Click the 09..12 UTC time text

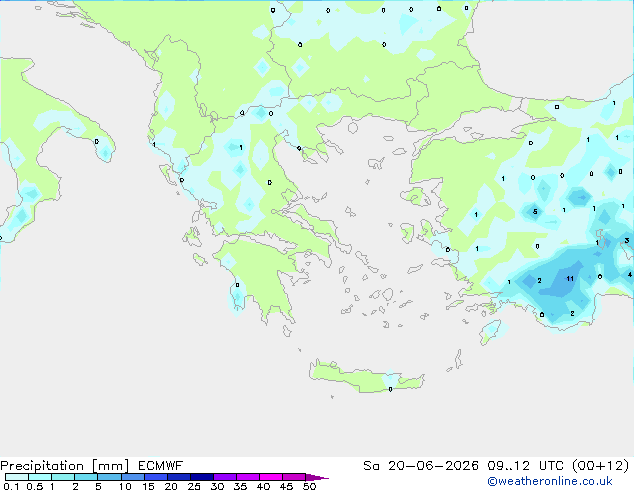(x=526, y=466)
